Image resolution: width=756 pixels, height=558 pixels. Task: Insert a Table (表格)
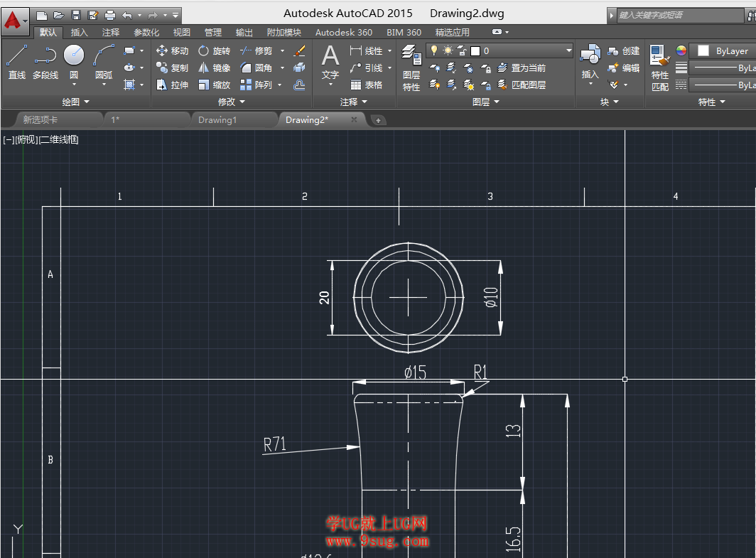367,85
